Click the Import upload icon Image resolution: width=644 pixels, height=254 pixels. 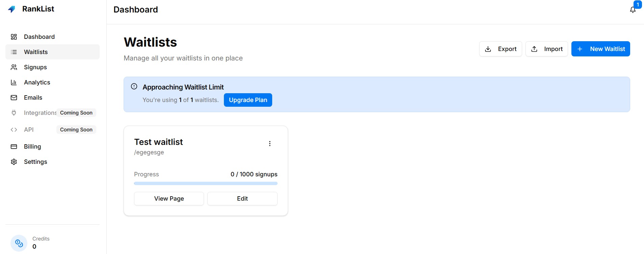(534, 49)
